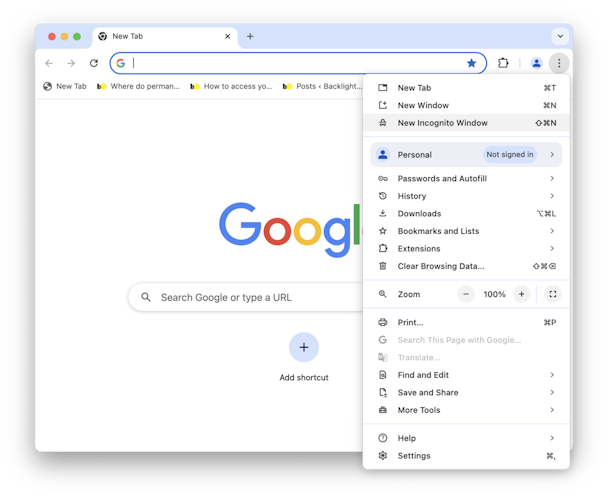Expand the Save and Share chevron
The image size is (608, 498).
[x=552, y=393]
